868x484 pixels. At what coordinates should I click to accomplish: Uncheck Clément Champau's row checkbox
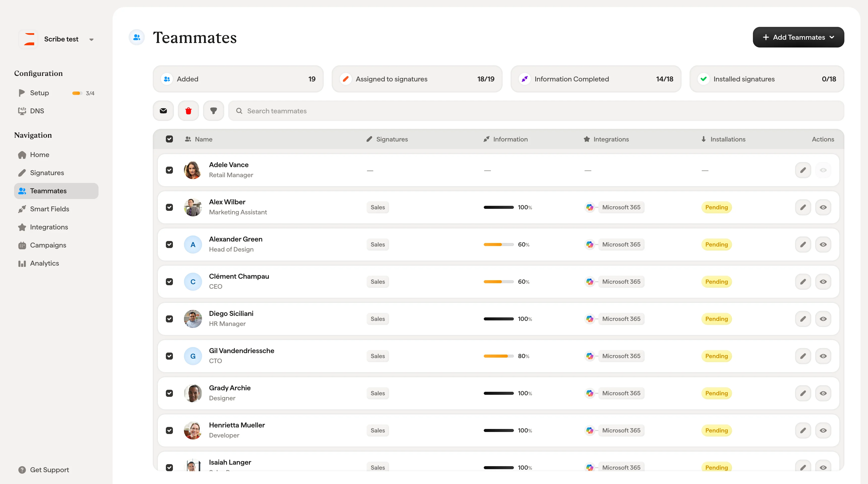pyautogui.click(x=169, y=282)
